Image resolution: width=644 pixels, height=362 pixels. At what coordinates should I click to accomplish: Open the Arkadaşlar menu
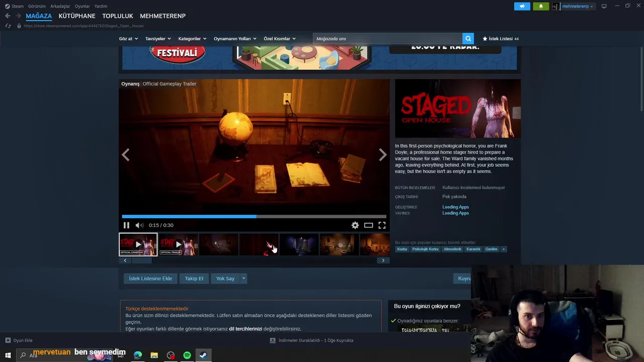[60, 6]
